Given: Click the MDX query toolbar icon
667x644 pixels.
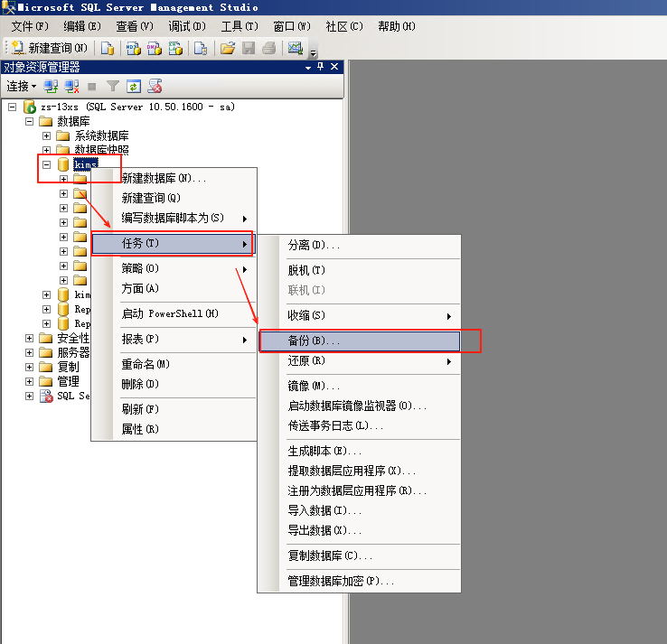Looking at the screenshot, I should (x=134, y=48).
